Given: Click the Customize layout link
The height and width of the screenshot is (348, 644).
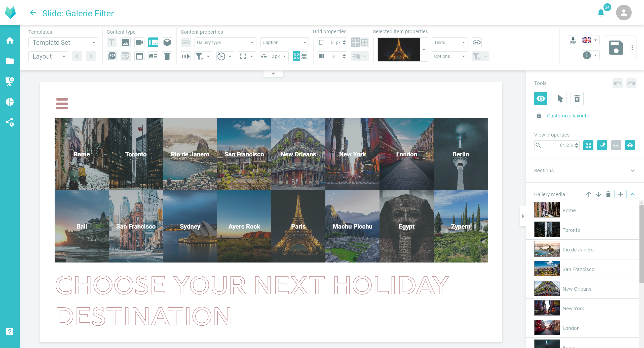Looking at the screenshot, I should pyautogui.click(x=566, y=116).
